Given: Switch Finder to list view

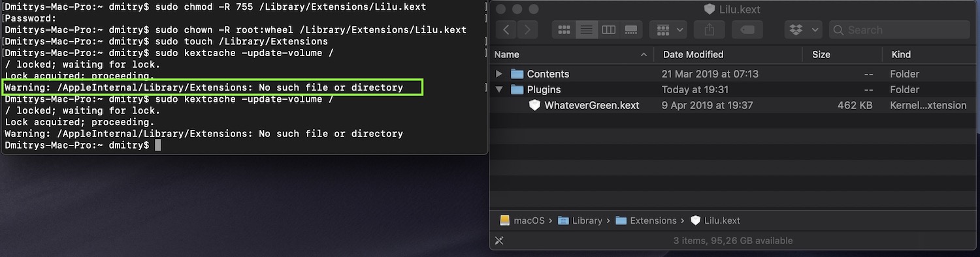Looking at the screenshot, I should click(587, 30).
